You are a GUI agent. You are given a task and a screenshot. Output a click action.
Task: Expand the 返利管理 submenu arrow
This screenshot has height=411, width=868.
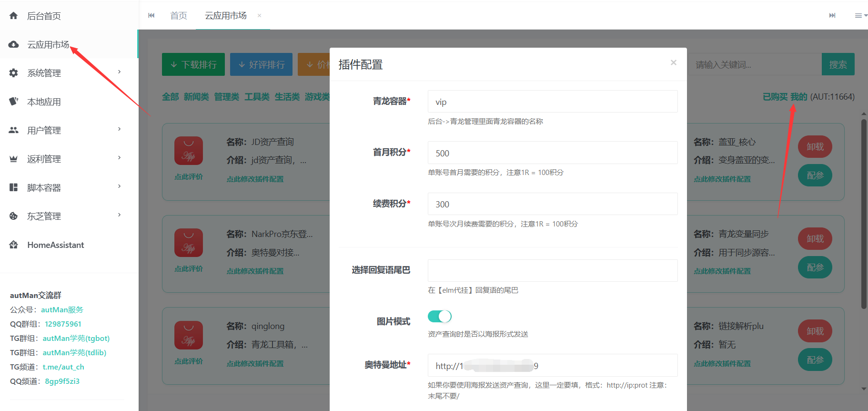coord(120,158)
